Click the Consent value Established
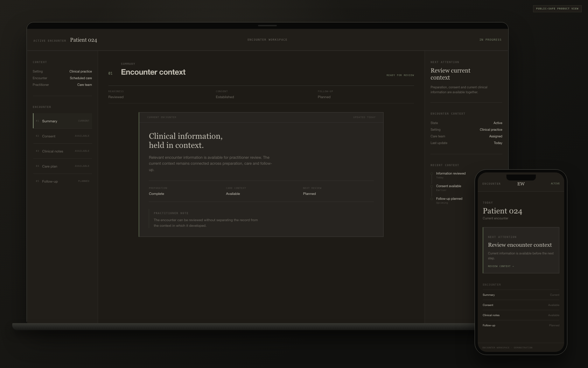Image resolution: width=588 pixels, height=368 pixels. point(225,97)
